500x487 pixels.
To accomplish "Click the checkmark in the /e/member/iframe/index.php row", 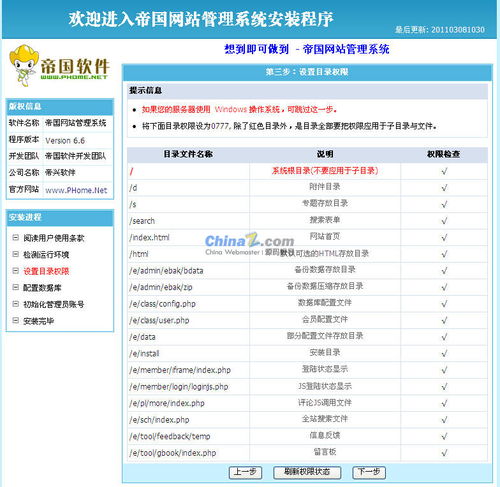I will tap(444, 370).
